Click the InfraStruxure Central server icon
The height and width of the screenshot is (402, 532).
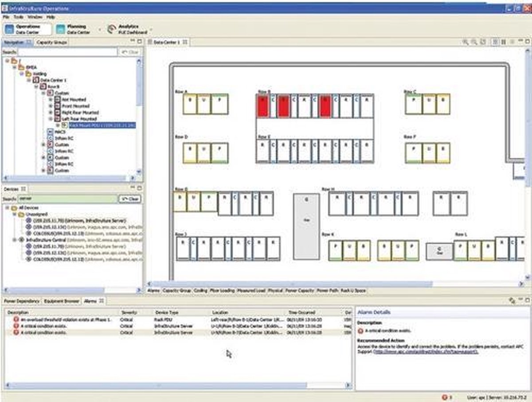click(x=21, y=239)
